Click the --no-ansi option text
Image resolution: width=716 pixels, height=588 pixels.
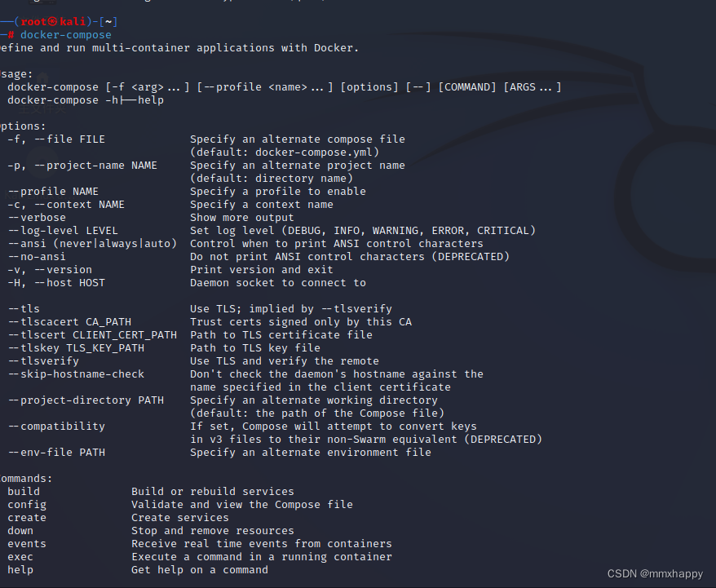(x=37, y=257)
